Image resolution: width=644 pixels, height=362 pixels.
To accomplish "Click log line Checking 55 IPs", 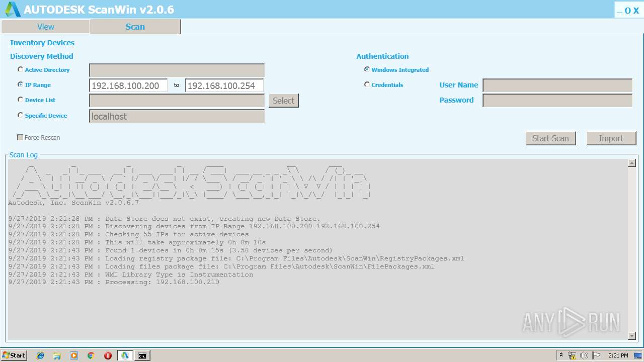I will point(128,234).
